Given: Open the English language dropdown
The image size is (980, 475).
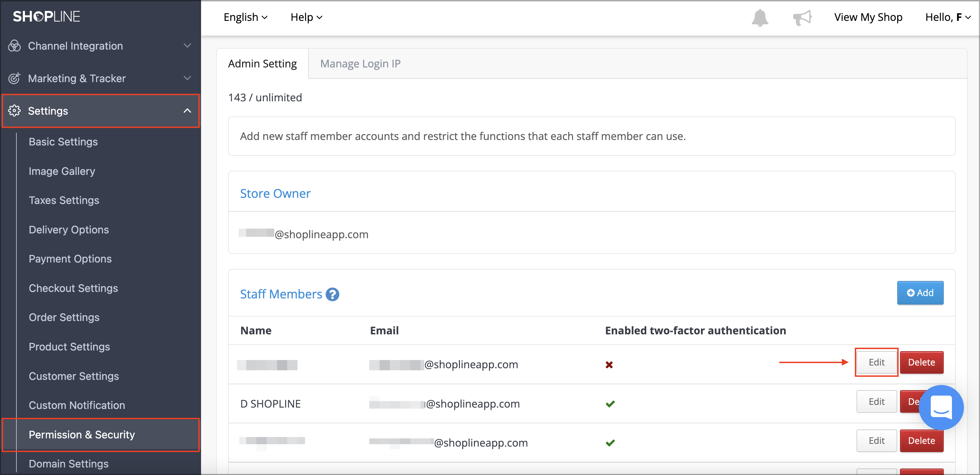Looking at the screenshot, I should pos(246,17).
